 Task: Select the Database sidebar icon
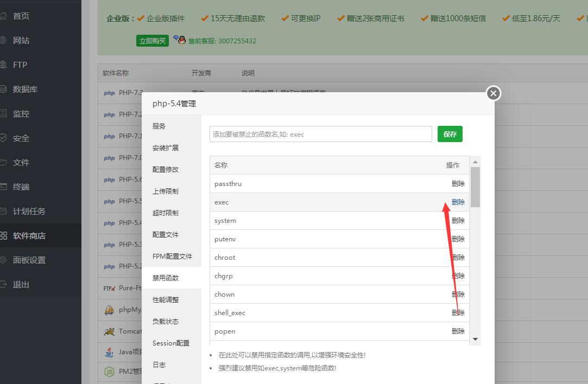pos(3,89)
